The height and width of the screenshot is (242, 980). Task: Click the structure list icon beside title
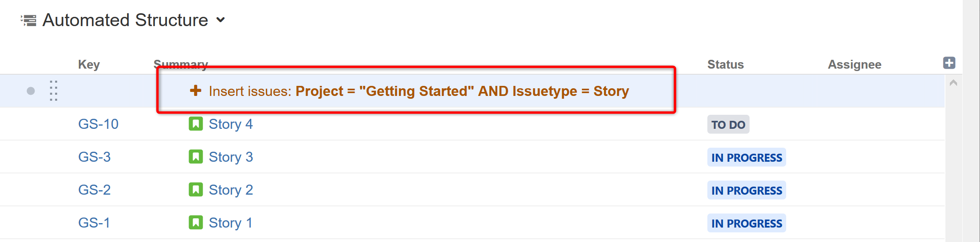tap(29, 20)
